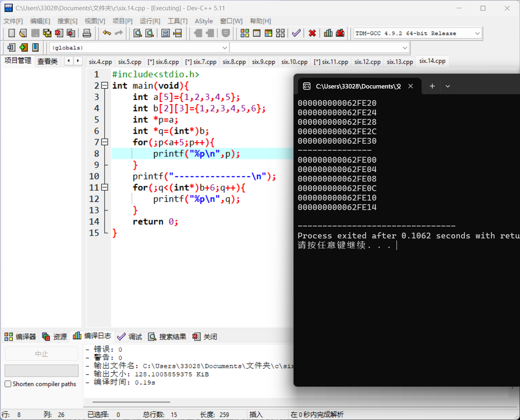Click the 插入 insert mode status entry
520x420 pixels.
pos(256,414)
